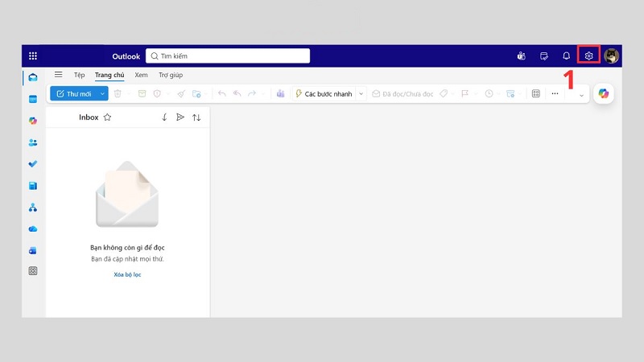Image resolution: width=644 pixels, height=362 pixels.
Task: Open Copilot in the left sidebar
Action: tap(33, 121)
